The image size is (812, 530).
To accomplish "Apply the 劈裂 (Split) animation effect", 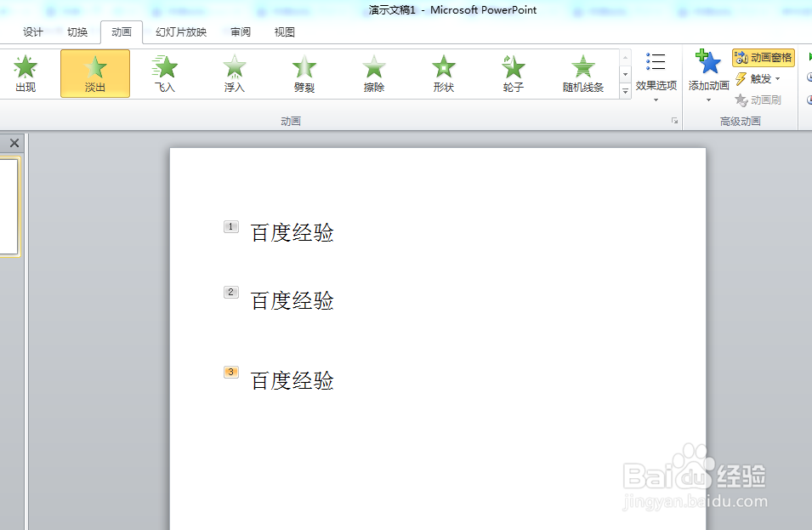I will pos(304,72).
